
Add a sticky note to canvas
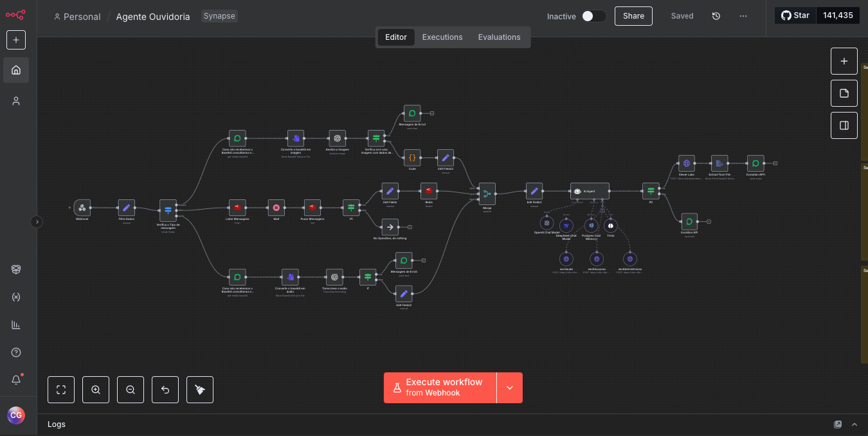tap(844, 93)
